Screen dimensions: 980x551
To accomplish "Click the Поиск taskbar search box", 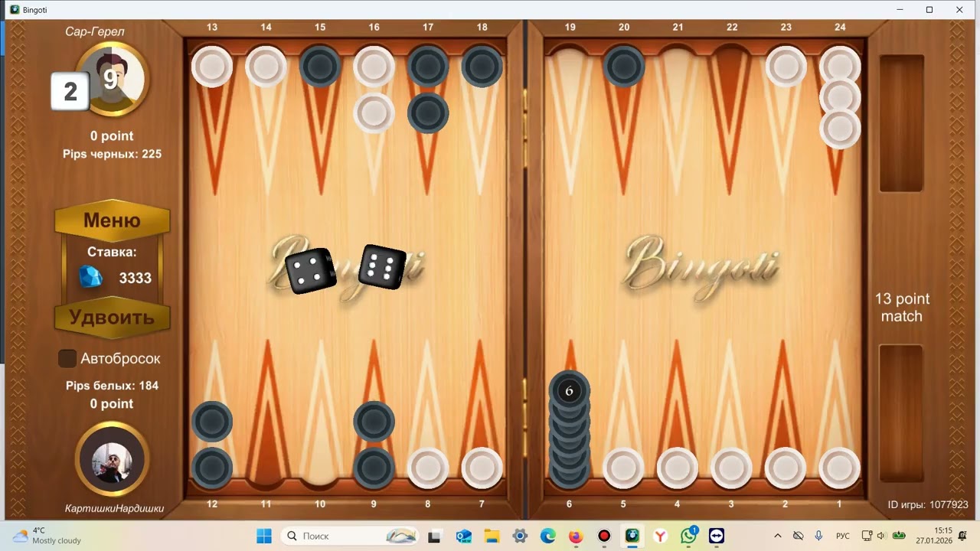I will pyautogui.click(x=351, y=536).
